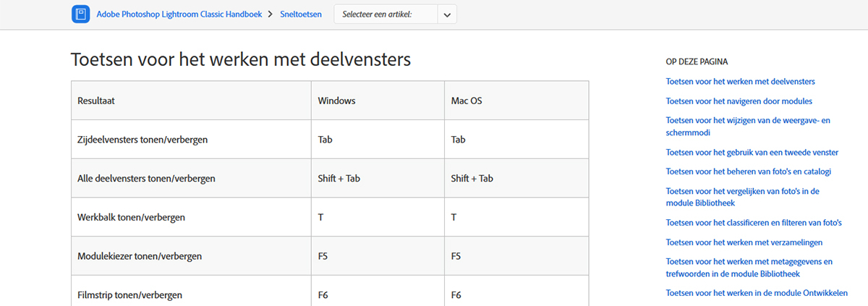The height and width of the screenshot is (306, 868).
Task: Open the Sneltoetsen breadcrumb link
Action: point(302,14)
